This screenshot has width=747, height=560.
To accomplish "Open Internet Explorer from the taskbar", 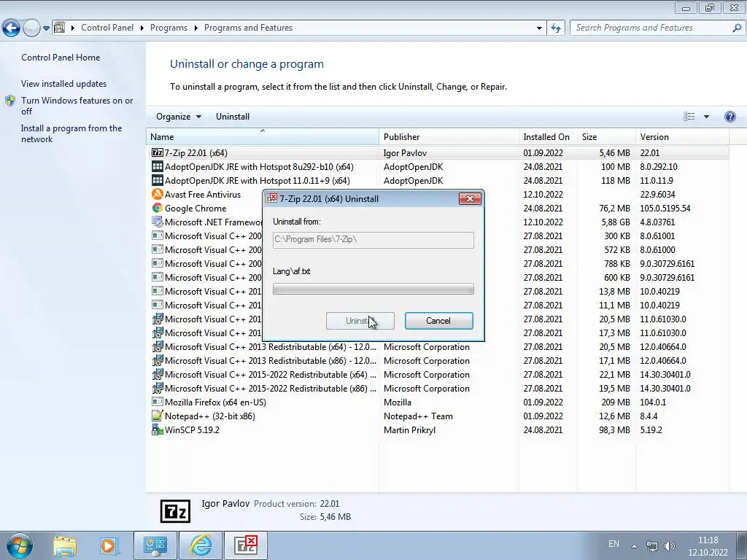I will [x=201, y=545].
